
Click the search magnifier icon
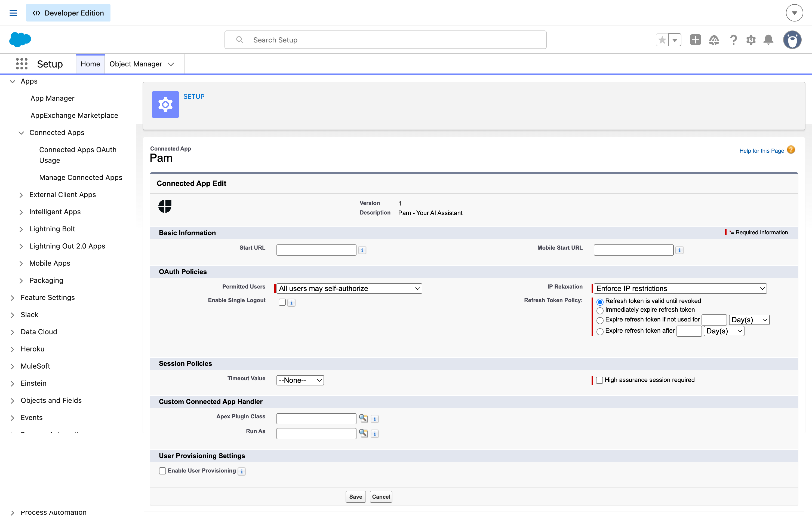(239, 40)
